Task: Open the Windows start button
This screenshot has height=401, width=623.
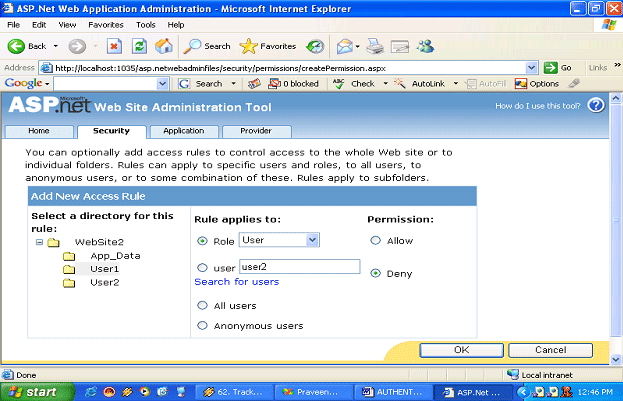Action: tap(37, 392)
